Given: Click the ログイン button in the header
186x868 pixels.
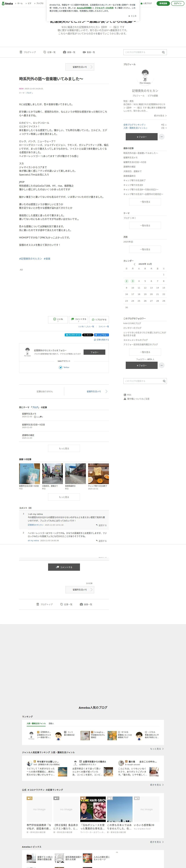Looking at the screenshot, I should coord(178,3).
